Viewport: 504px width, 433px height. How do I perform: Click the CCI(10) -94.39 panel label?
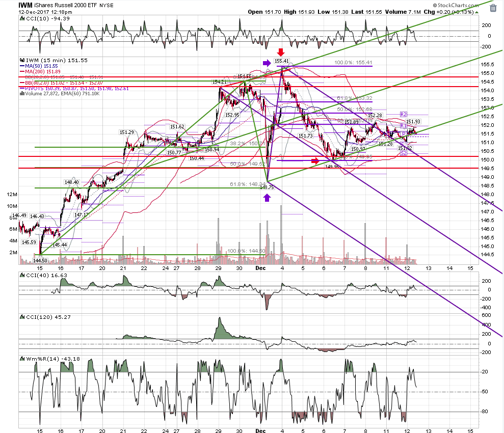(47, 19)
